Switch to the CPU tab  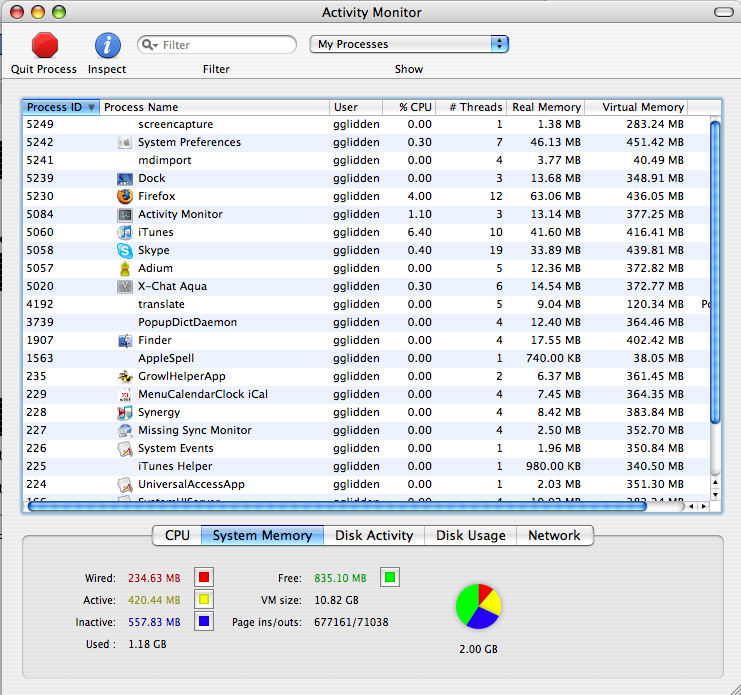pos(177,535)
